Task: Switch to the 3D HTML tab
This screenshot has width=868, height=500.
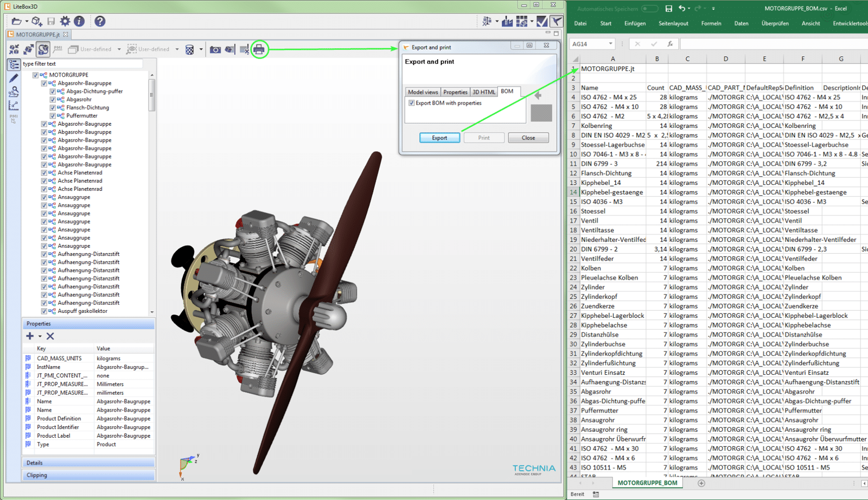Action: [x=484, y=92]
